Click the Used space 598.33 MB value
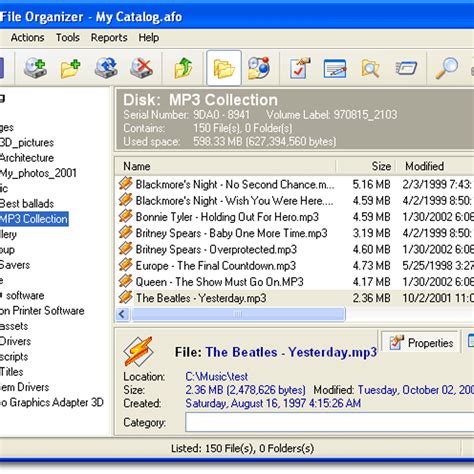This screenshot has height=474, width=474. pos(265,142)
